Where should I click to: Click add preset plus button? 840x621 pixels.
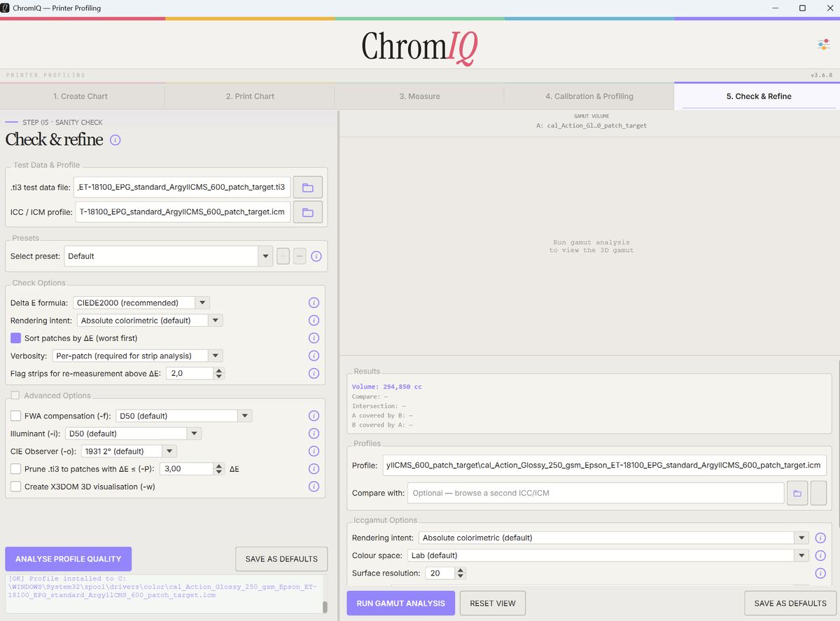click(x=283, y=256)
